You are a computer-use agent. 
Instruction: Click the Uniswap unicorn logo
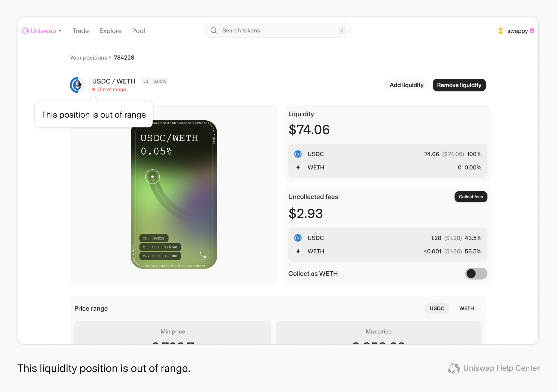pyautogui.click(x=25, y=31)
